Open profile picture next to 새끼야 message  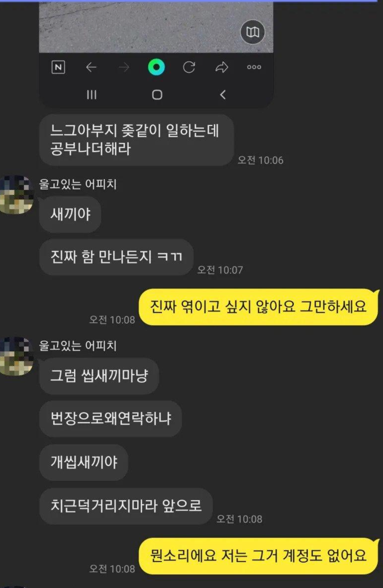pos(16,194)
